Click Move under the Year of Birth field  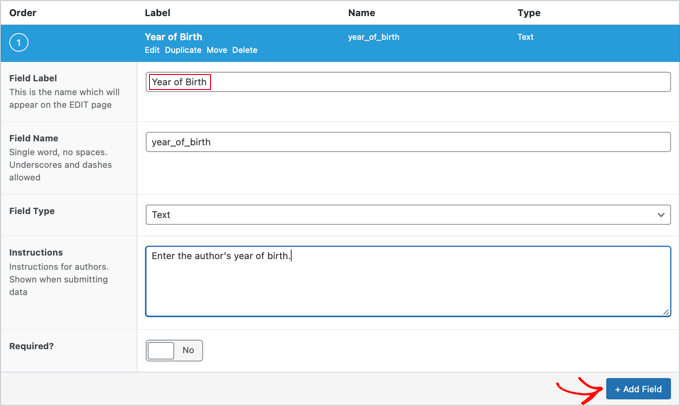(217, 50)
